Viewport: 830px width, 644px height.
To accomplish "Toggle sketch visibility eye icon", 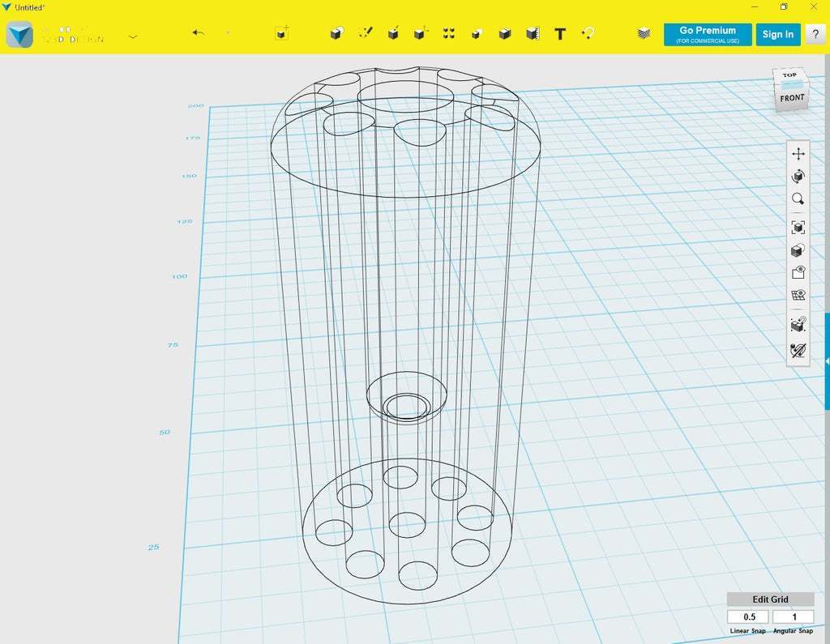I will click(x=798, y=272).
